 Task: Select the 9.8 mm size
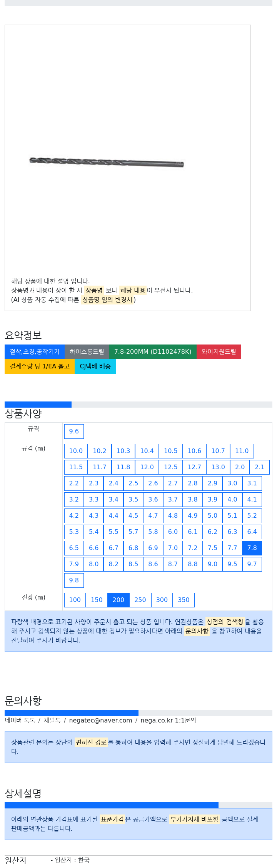click(x=74, y=580)
